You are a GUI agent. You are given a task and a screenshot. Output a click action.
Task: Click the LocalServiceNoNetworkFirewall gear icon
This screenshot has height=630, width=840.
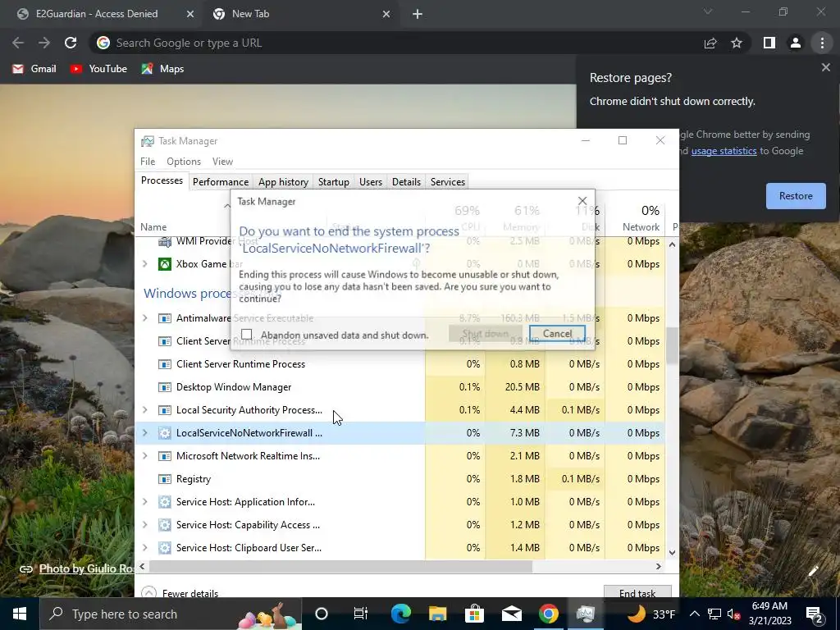(x=165, y=433)
